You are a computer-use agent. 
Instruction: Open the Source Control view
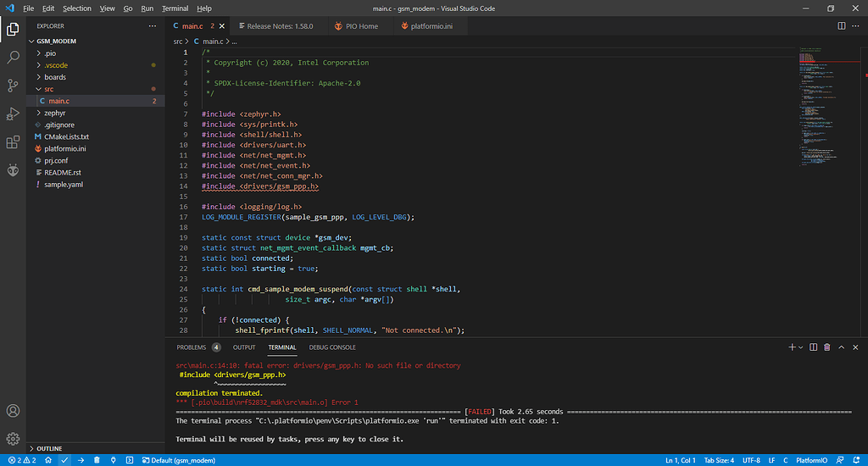pos(13,86)
